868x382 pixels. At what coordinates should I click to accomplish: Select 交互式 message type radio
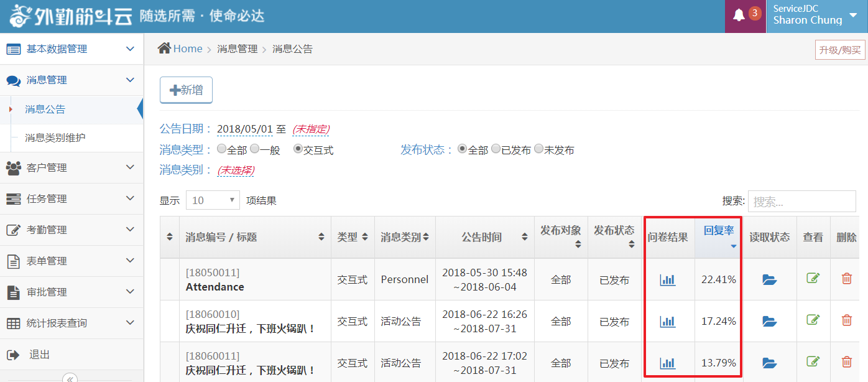(298, 149)
